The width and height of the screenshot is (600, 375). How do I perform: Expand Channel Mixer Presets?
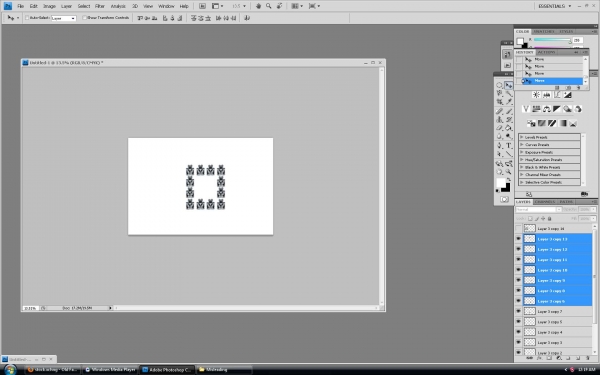pyautogui.click(x=521, y=174)
